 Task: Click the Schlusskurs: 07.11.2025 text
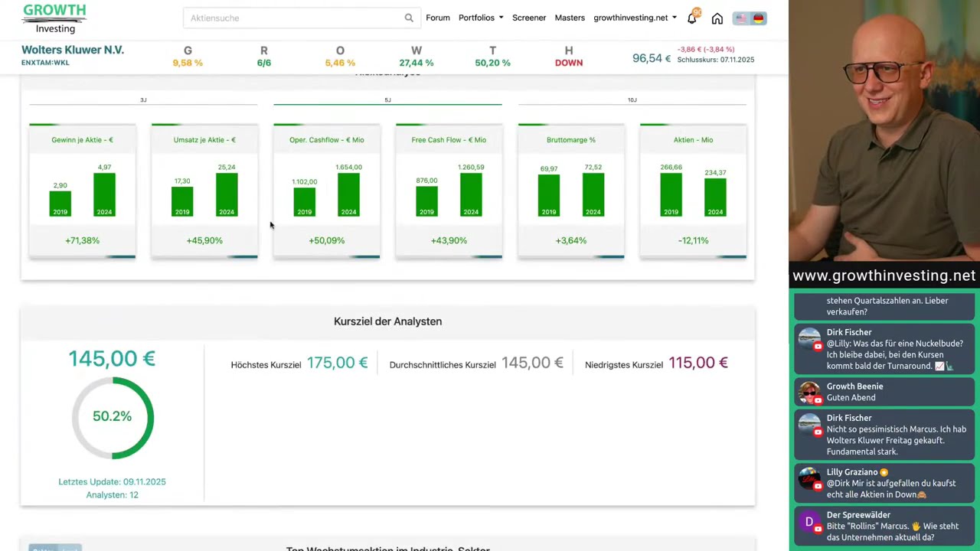coord(715,60)
